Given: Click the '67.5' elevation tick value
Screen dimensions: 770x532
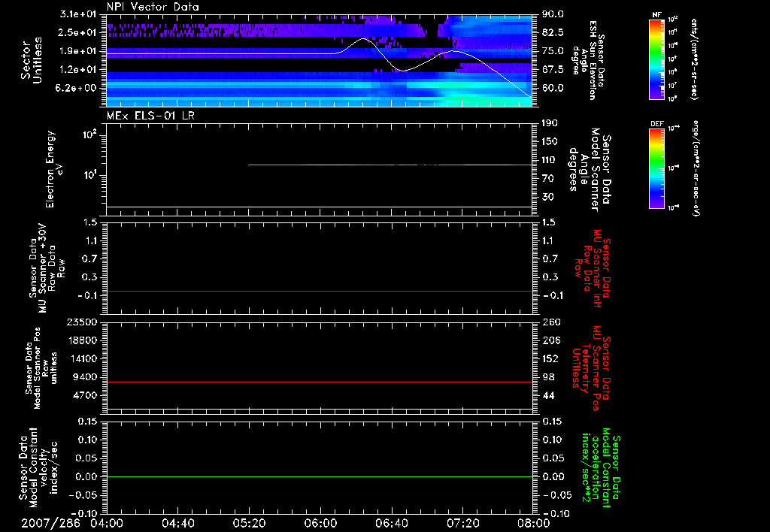Looking at the screenshot, I should pyautogui.click(x=553, y=70).
